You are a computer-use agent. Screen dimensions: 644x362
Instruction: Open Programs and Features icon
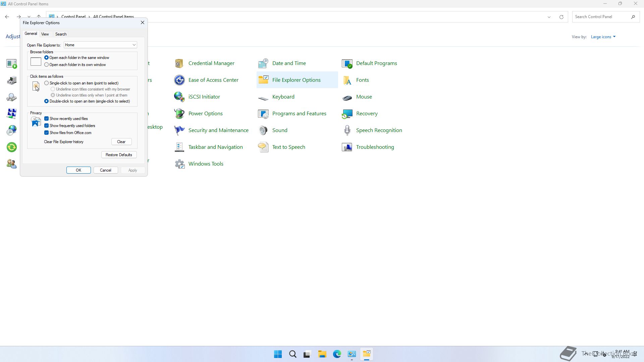263,114
